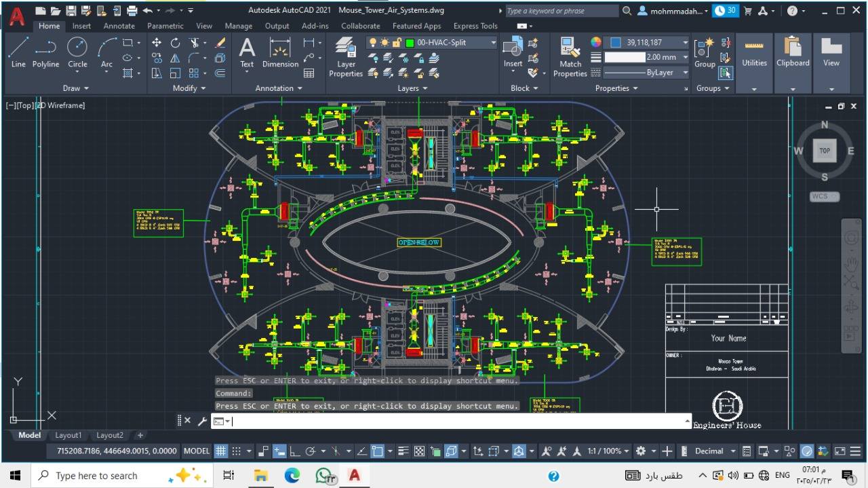Select the Mirror tool

tap(175, 58)
